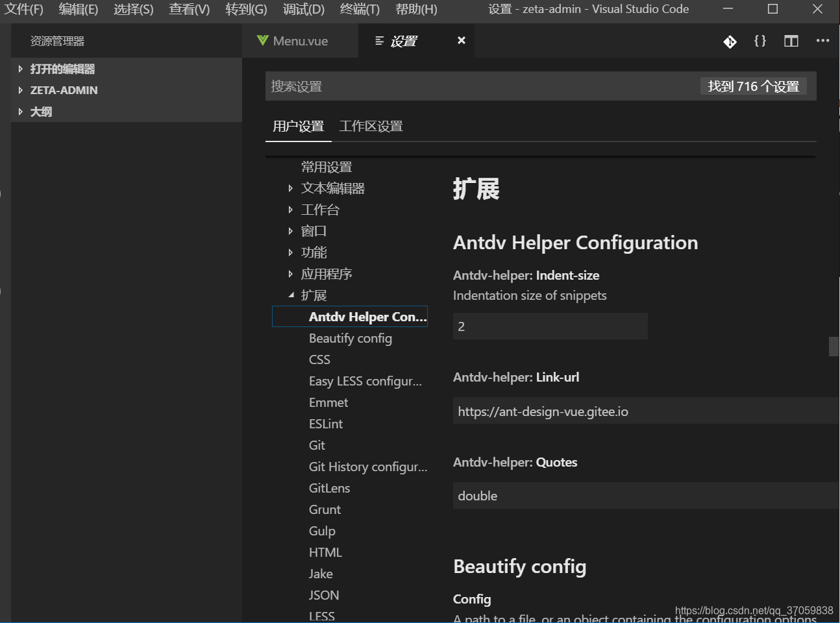Image resolution: width=840 pixels, height=623 pixels.
Task: Select GitLens in settings tree
Action: [x=329, y=488]
